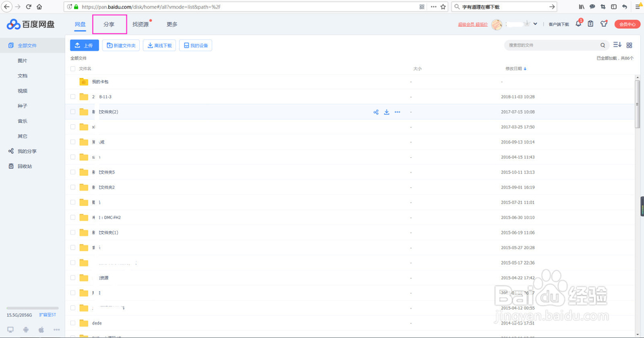Click the modified date sort arrow in header
The height and width of the screenshot is (338, 644).
(x=525, y=69)
